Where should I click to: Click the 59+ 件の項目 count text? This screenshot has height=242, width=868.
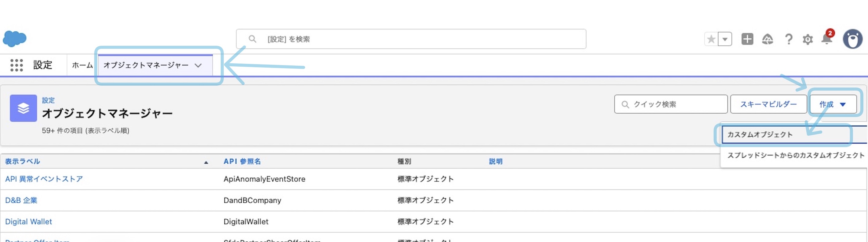tap(86, 131)
